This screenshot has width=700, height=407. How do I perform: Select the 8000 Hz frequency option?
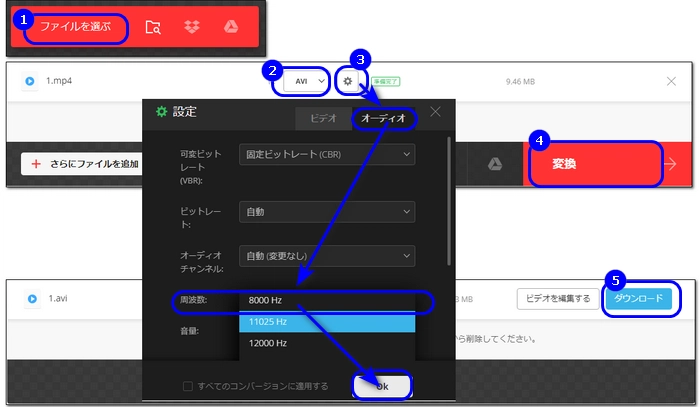327,300
